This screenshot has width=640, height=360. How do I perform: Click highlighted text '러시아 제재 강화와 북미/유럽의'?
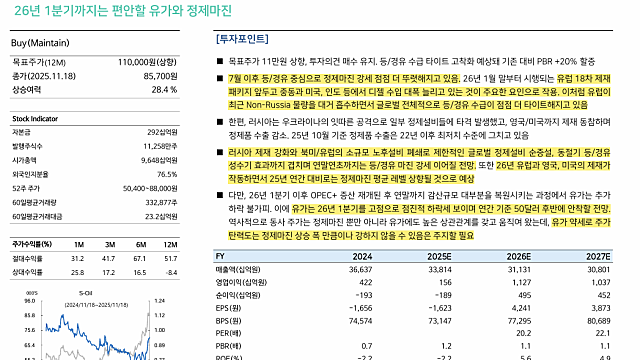pyautogui.click(x=286, y=152)
